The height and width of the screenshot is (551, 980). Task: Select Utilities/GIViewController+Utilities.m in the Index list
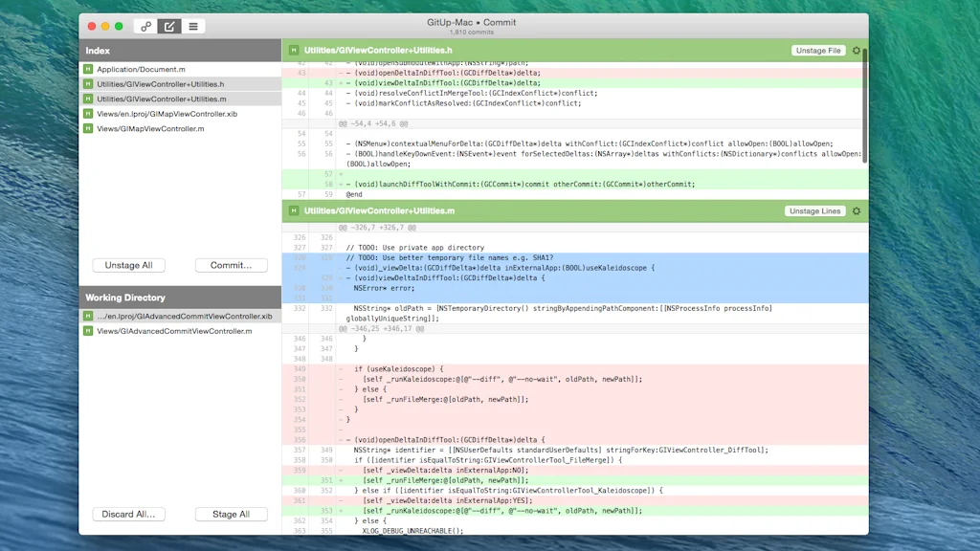pos(172,98)
